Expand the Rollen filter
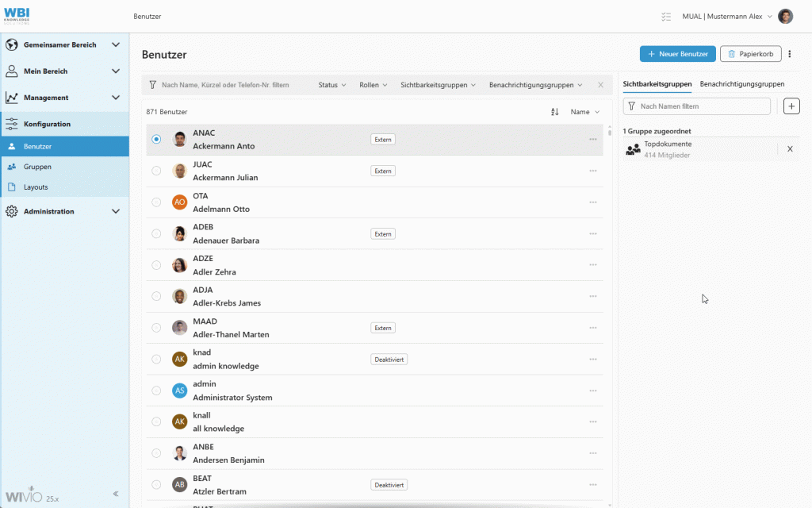This screenshot has width=812, height=508. [x=373, y=84]
